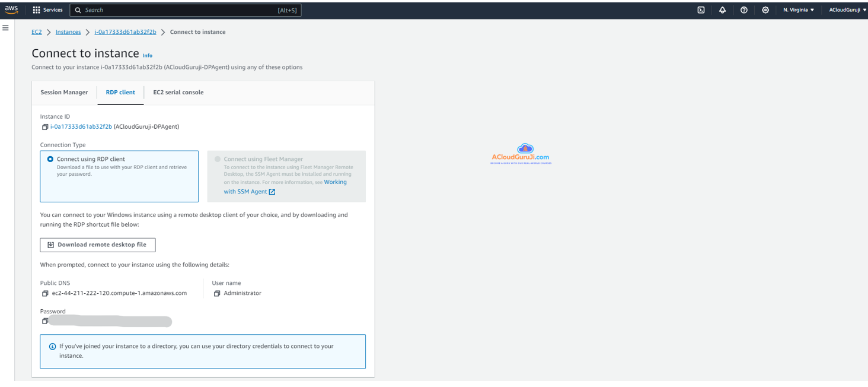Open the settings gear icon
Screen dimensions: 868x387
[765, 10]
